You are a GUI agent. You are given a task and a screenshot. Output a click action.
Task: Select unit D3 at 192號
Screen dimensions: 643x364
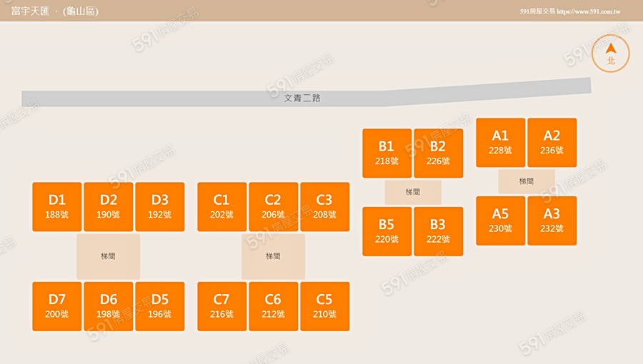pyautogui.click(x=160, y=207)
